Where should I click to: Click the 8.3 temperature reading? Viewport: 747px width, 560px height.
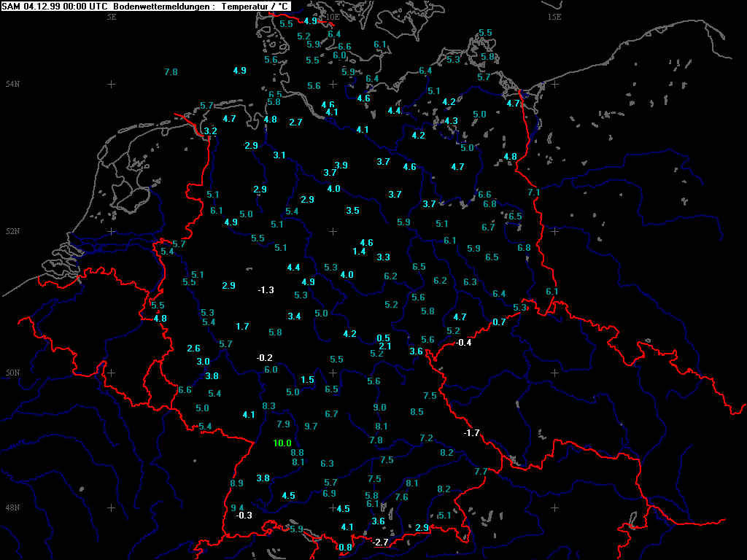tap(269, 406)
